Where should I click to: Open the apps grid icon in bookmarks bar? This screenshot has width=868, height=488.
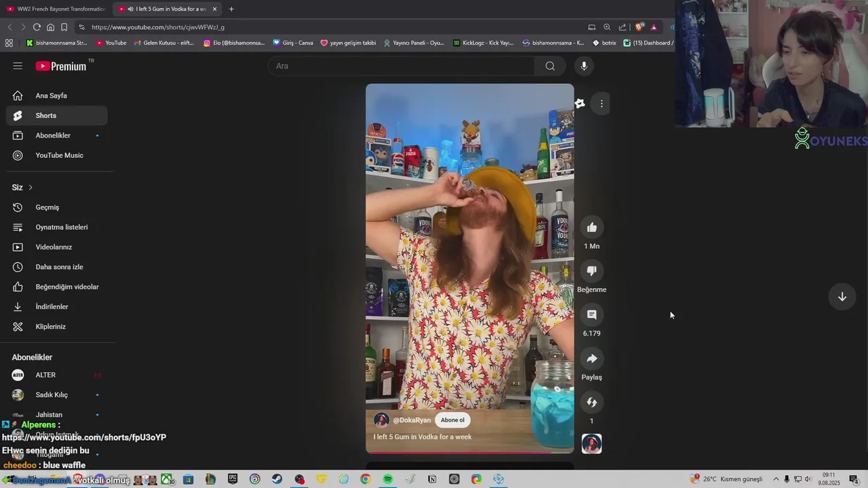(9, 43)
